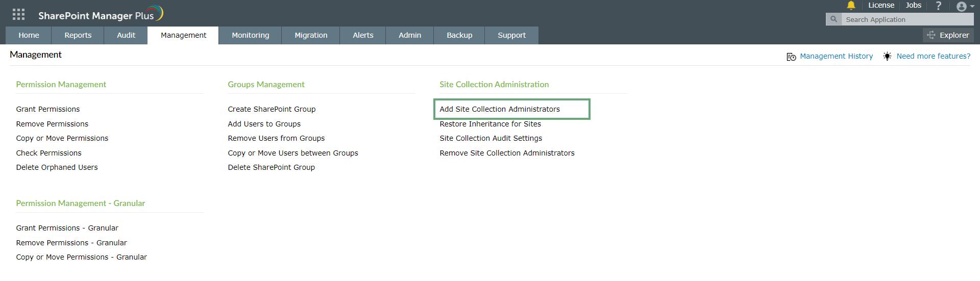The width and height of the screenshot is (980, 281).
Task: Click the License link
Action: (881, 5)
